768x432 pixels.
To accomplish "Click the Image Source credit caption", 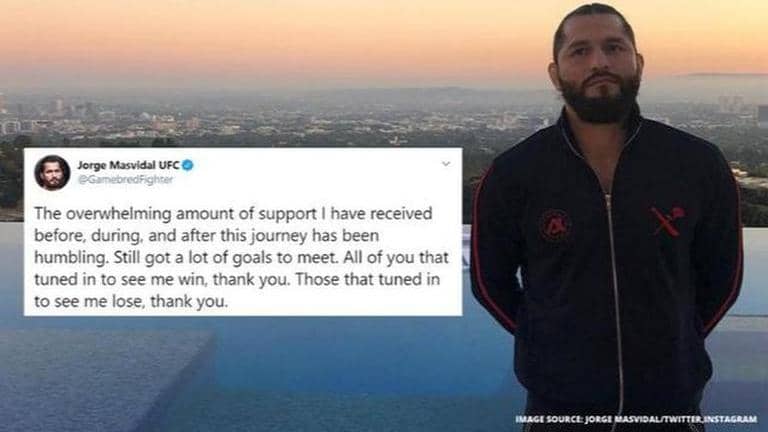I will coord(636,419).
